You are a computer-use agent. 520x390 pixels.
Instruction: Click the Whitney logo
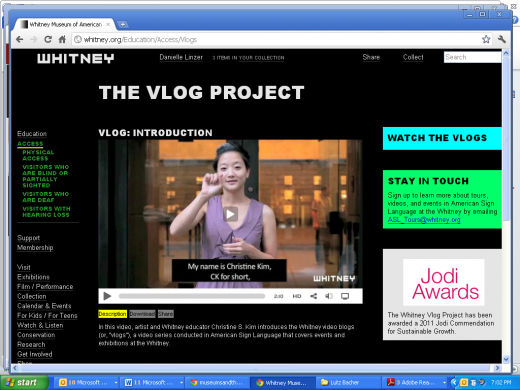76,58
